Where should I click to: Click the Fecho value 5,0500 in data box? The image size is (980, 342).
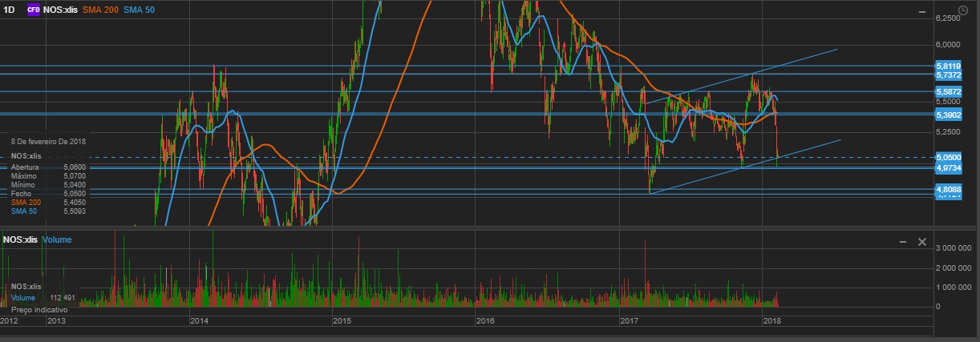[x=73, y=193]
